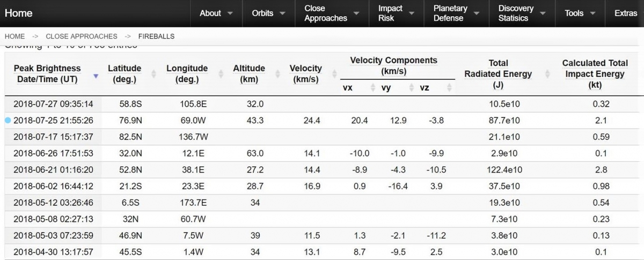This screenshot has height=260, width=644.
Task: Sort by vx velocity component arrows
Action: pos(373,87)
